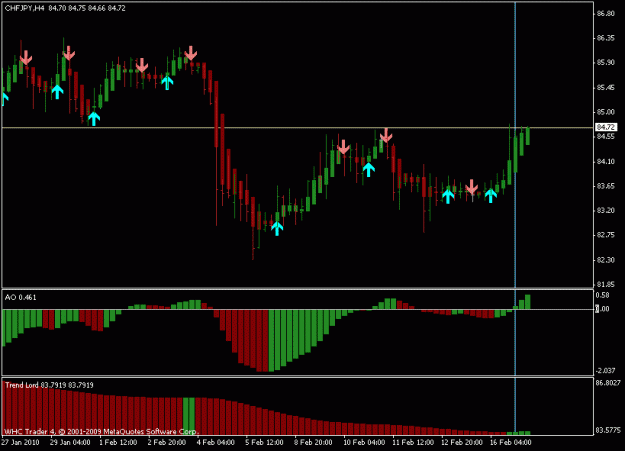Image resolution: width=625 pixels, height=451 pixels.
Task: Select the 8 Feb 20:00 time label
Action: 313,442
